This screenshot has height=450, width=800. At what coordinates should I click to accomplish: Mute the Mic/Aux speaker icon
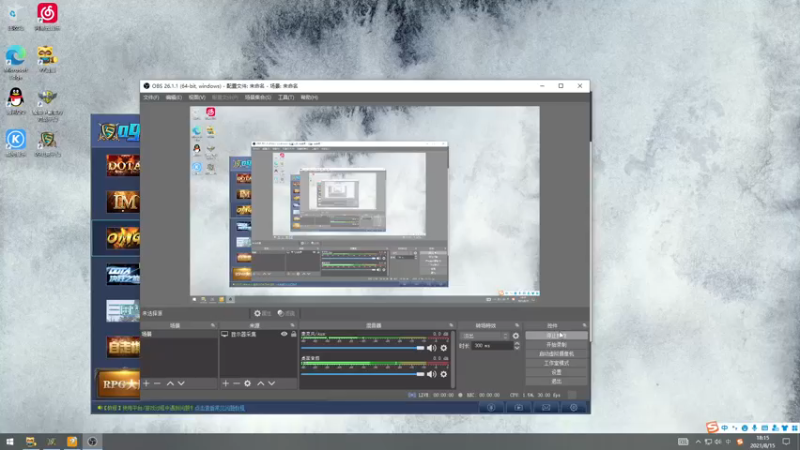(432, 348)
